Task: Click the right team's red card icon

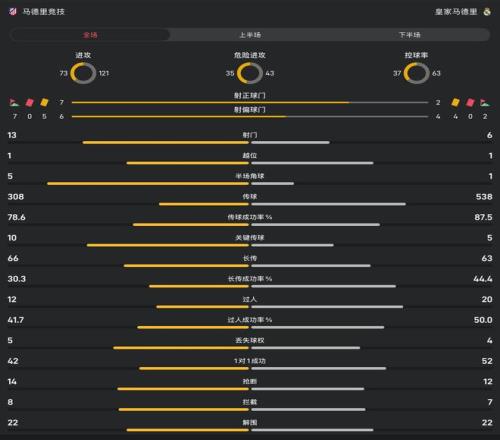Action: [470, 102]
